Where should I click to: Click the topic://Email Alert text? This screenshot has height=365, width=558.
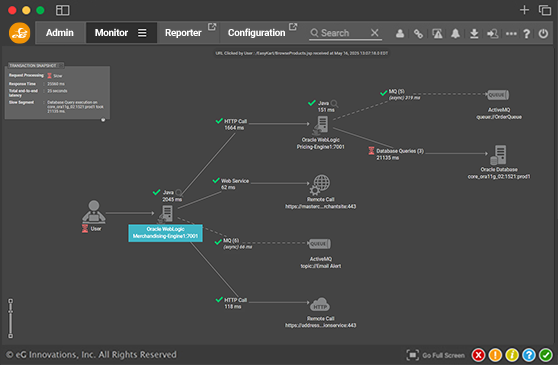(321, 266)
